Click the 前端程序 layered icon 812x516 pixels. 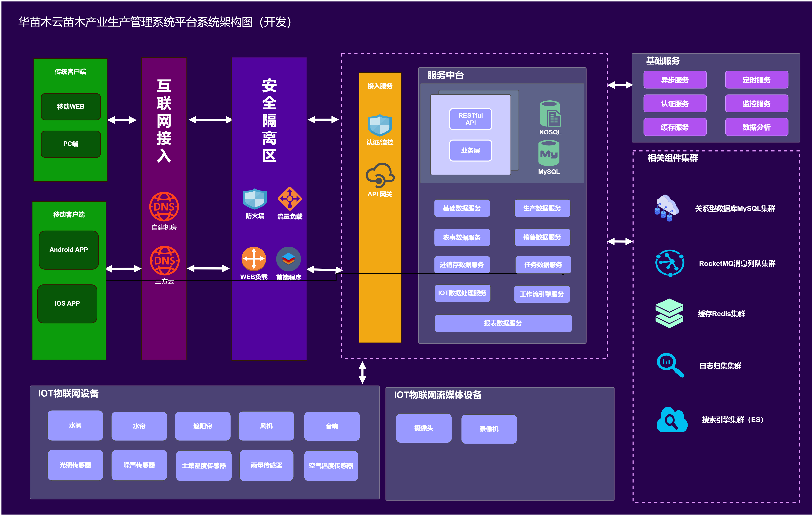point(288,259)
